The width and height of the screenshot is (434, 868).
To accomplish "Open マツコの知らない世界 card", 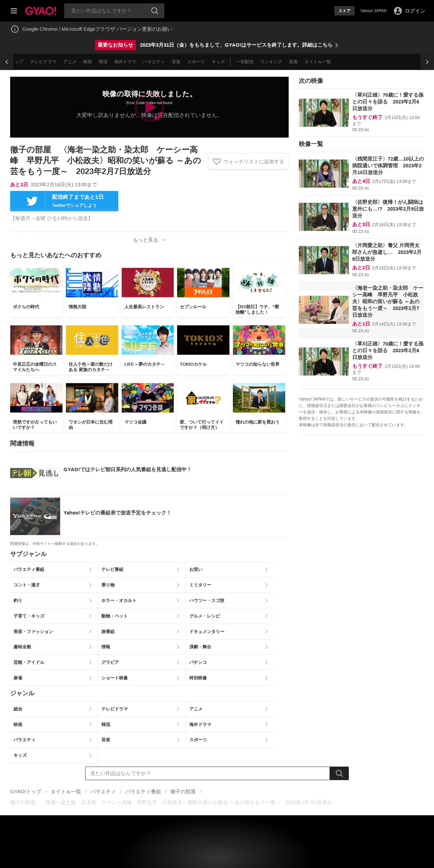I will (x=259, y=348).
